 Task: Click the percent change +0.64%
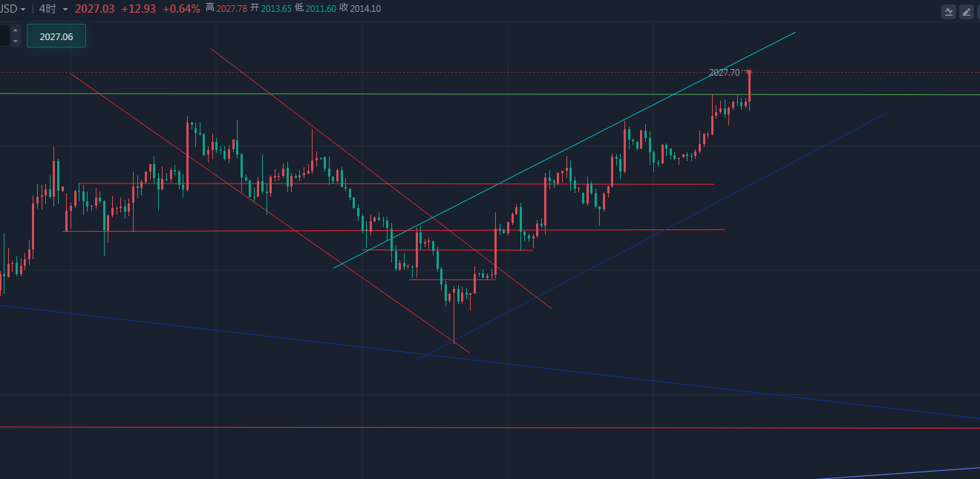tap(181, 8)
